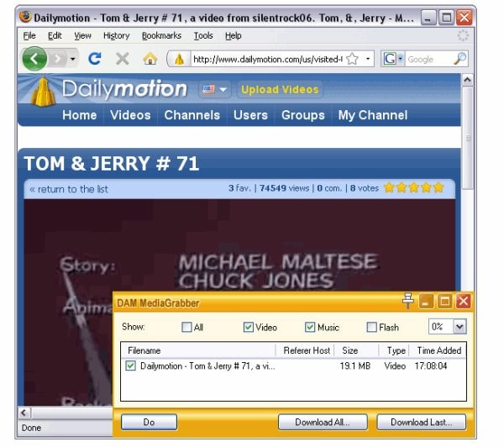This screenshot has height=447, width=504.
Task: Click the Download Last button
Action: (x=421, y=422)
